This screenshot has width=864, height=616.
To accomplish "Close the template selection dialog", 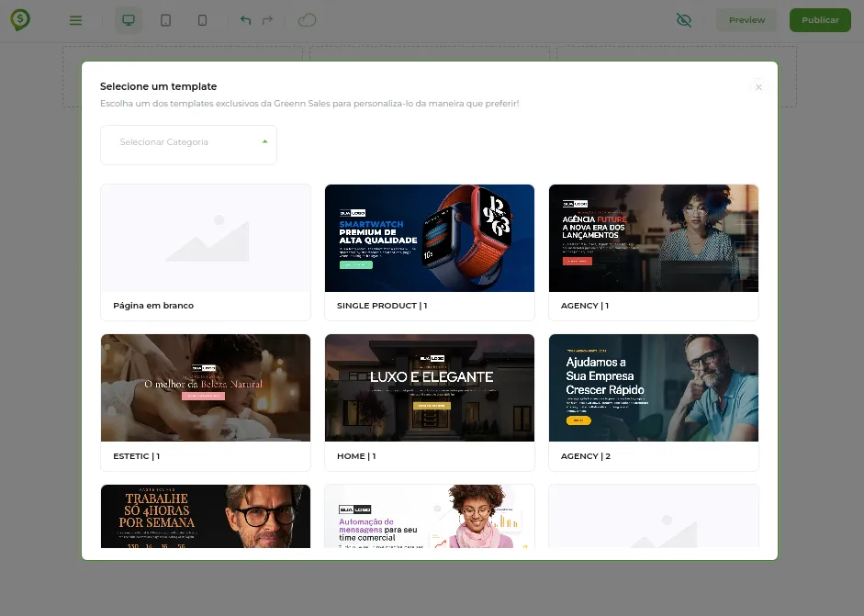I will click(758, 87).
